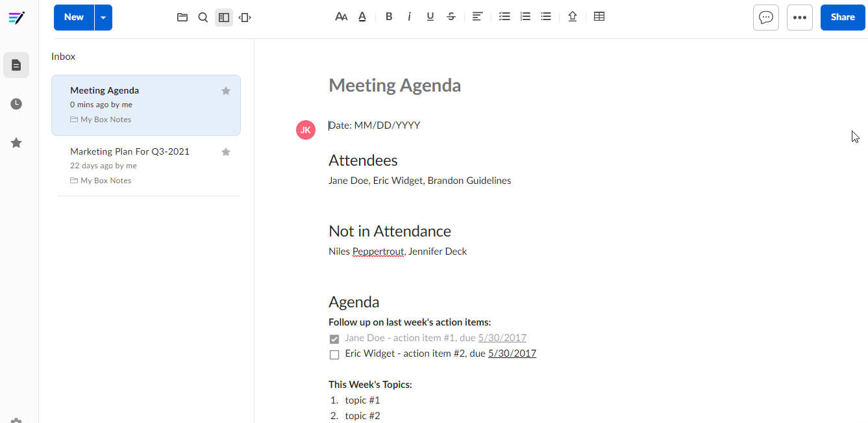Click the '22 days ago by me' timestamp

[103, 166]
